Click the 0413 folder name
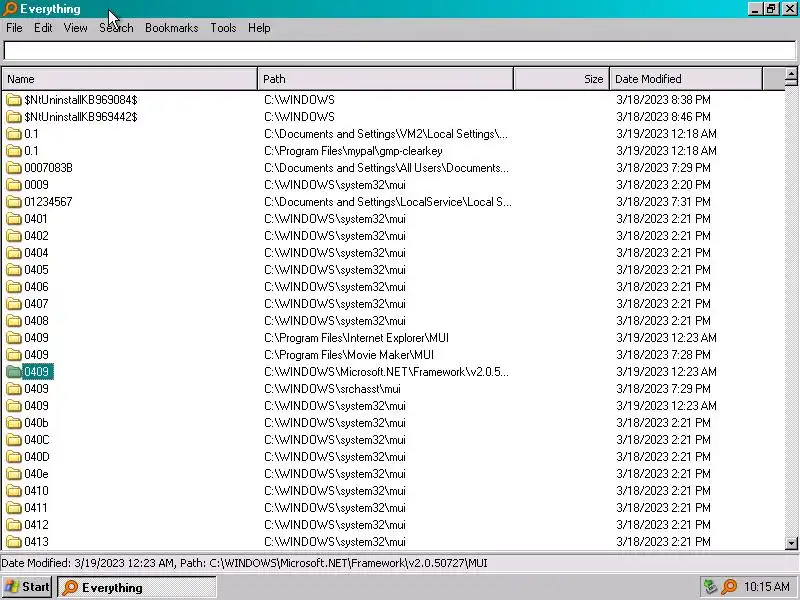The image size is (800, 600). (36, 542)
